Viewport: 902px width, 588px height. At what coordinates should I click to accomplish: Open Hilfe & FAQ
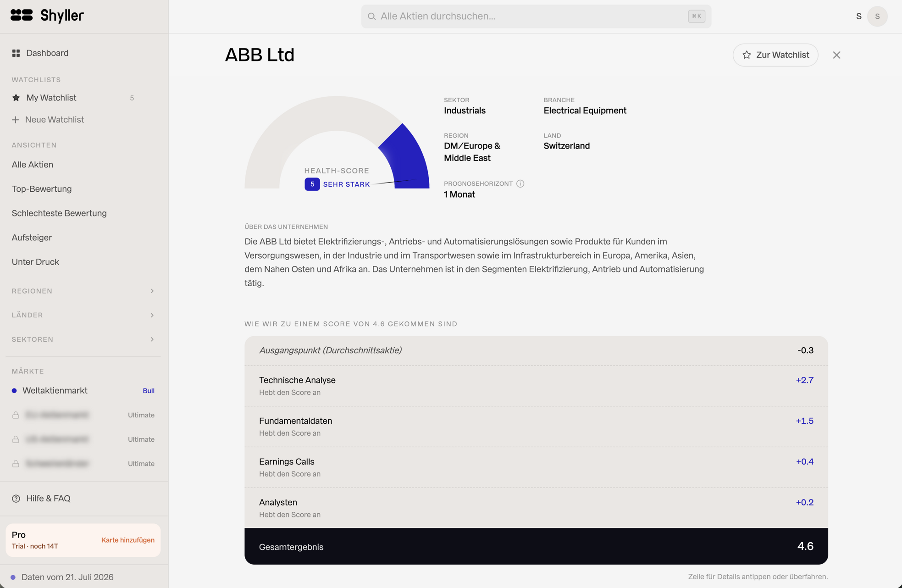coord(83,499)
